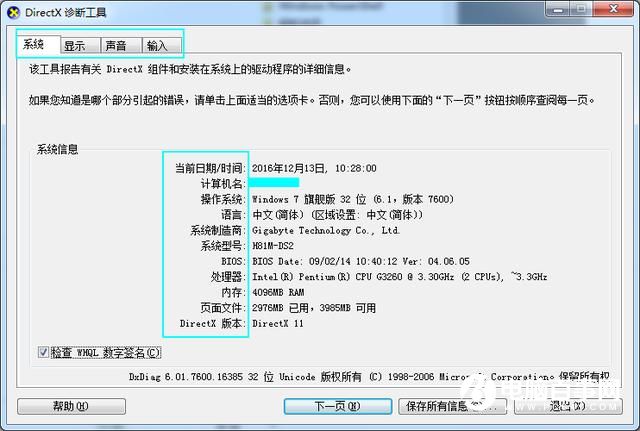Click the BIOS Date: 09/02/14 value
The width and height of the screenshot is (640, 431).
[361, 261]
